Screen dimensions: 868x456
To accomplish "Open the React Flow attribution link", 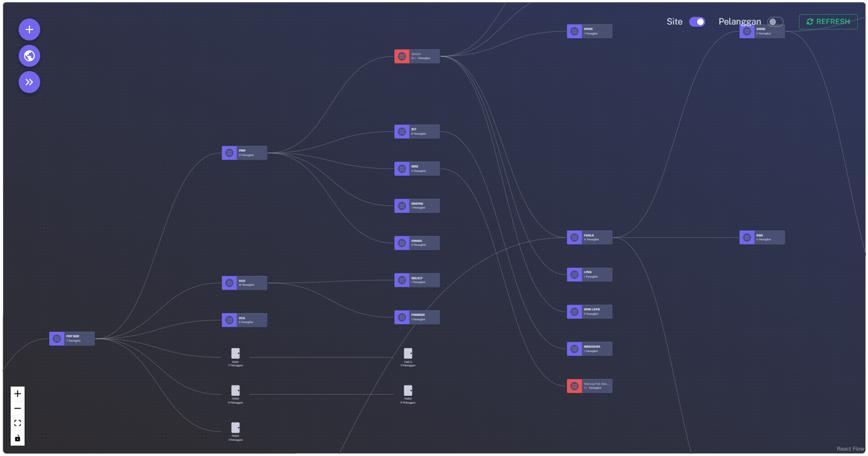I will (x=850, y=449).
